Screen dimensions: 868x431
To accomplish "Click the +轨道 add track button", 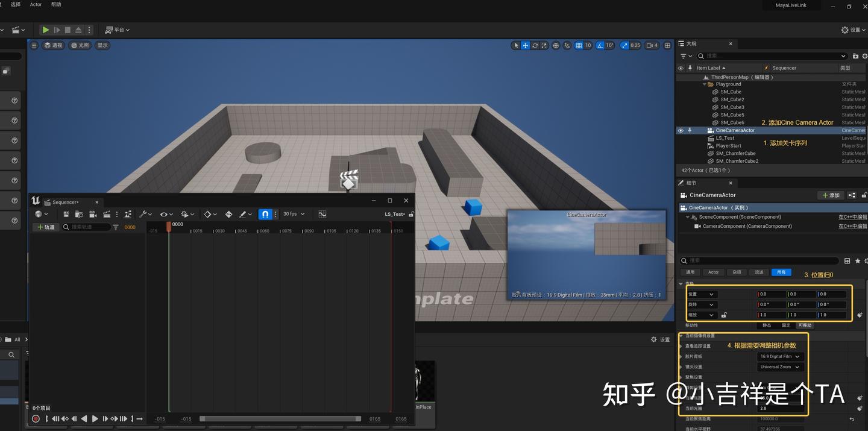I will [46, 227].
